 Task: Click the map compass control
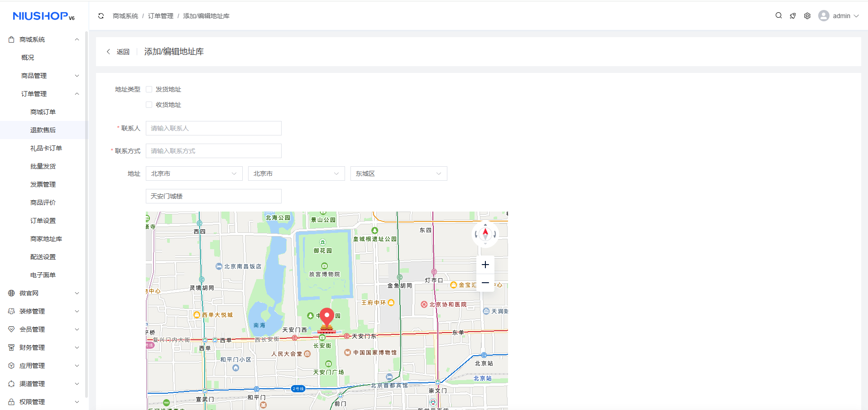485,234
